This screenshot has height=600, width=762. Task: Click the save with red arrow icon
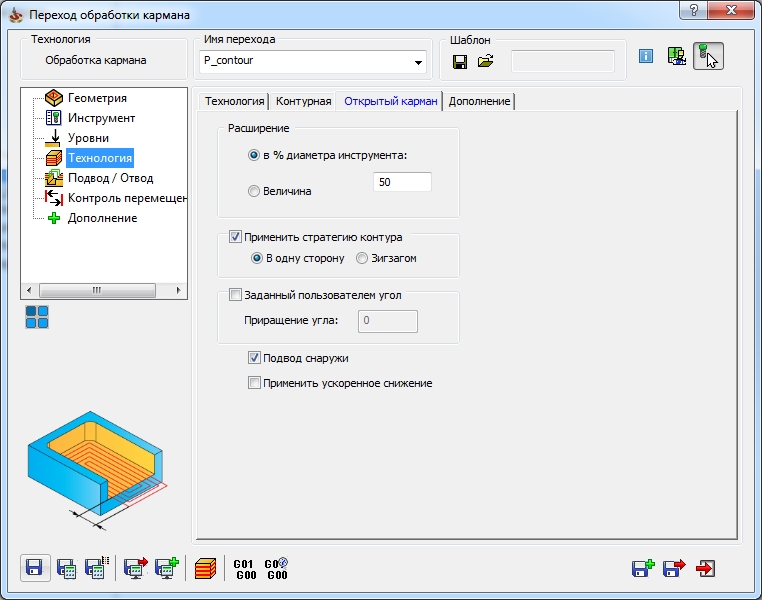(674, 568)
